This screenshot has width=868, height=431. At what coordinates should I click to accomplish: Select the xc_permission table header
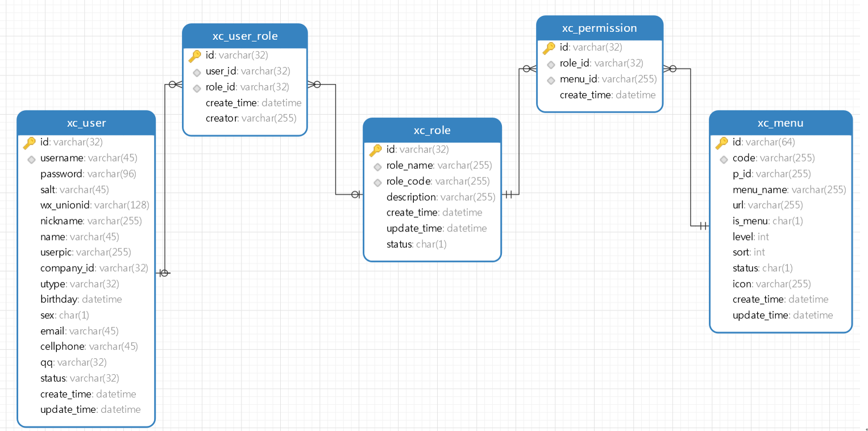click(x=600, y=28)
